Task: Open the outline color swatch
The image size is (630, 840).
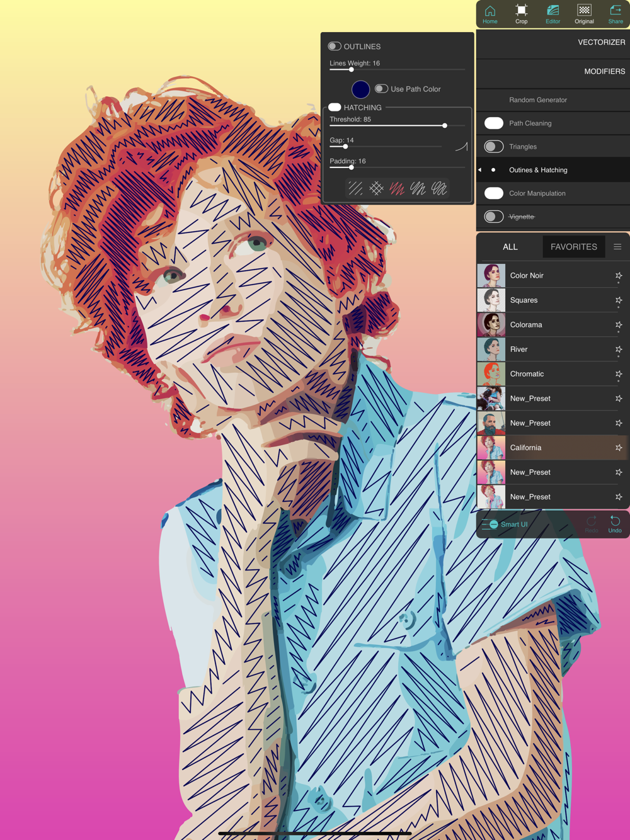Action: [360, 89]
